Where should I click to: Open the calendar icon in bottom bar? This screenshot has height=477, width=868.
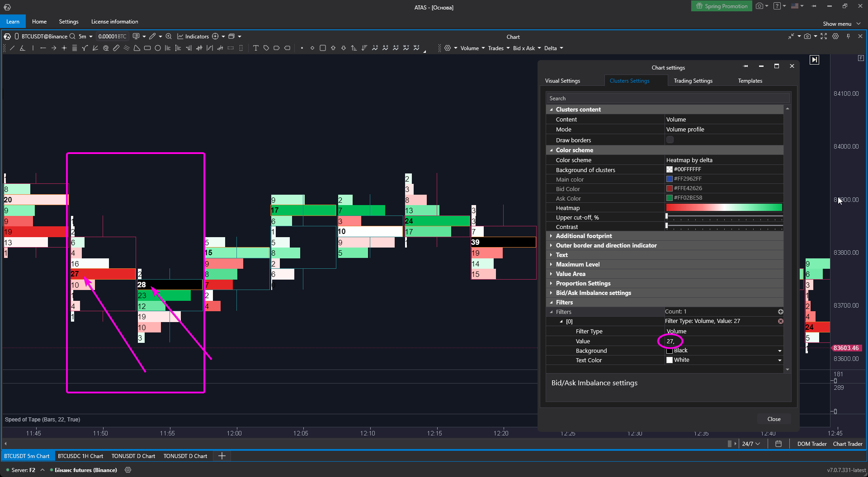point(778,444)
